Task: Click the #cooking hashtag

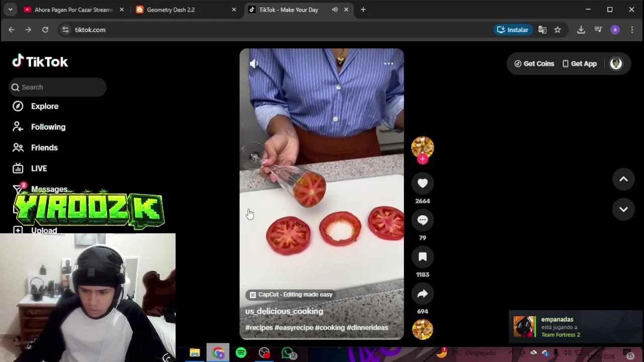Action: click(330, 328)
